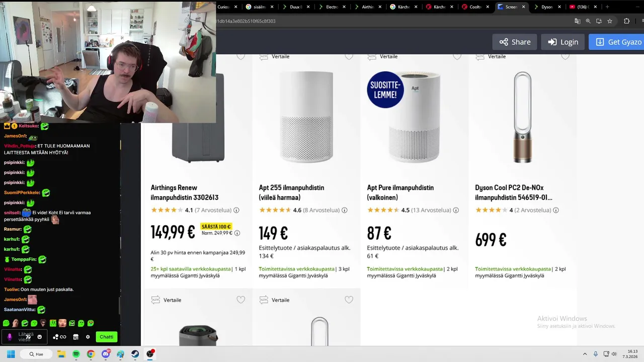Image resolution: width=644 pixels, height=362 pixels.
Task: Bookmark this page with the star icon
Action: [x=610, y=21]
